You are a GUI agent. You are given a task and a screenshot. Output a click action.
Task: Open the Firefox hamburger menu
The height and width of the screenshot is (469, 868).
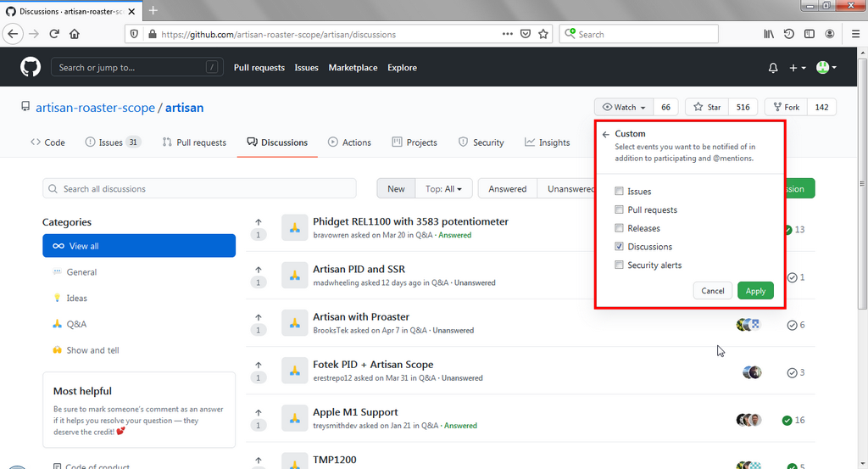855,34
